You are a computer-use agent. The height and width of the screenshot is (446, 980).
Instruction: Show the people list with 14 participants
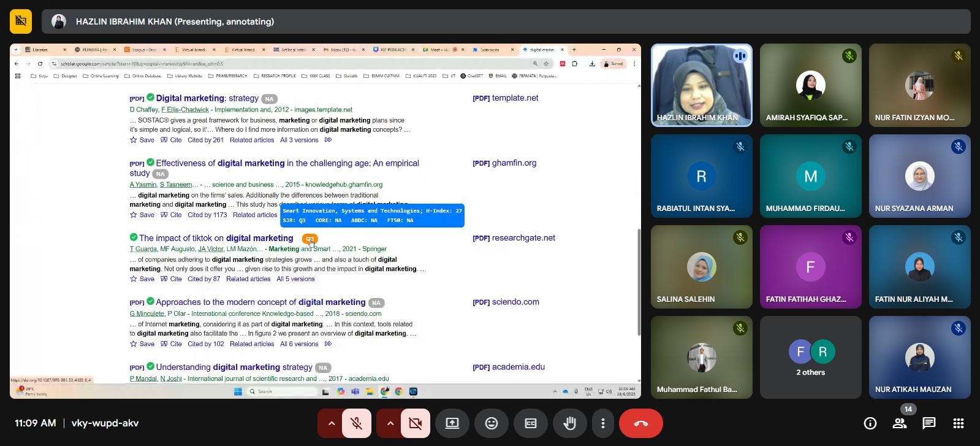click(x=900, y=423)
